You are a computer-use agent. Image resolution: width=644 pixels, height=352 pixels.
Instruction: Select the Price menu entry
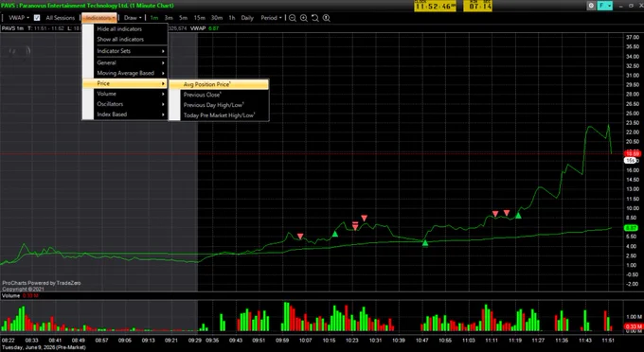point(125,83)
